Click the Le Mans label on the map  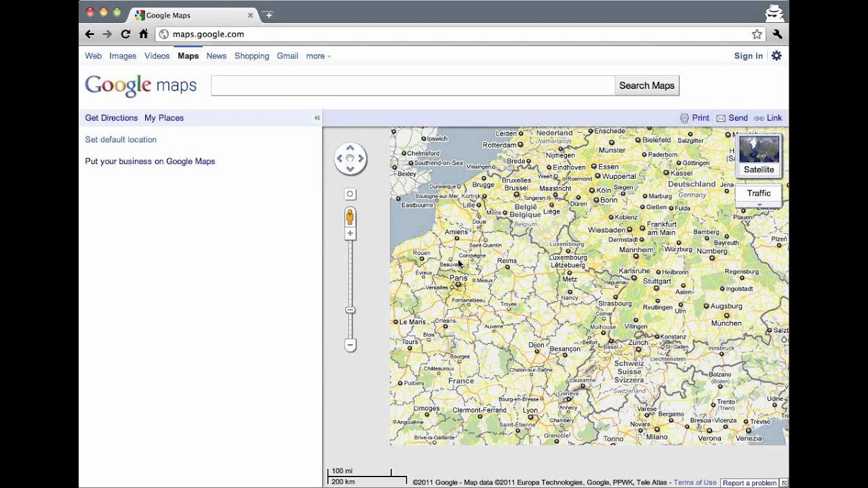pos(412,322)
